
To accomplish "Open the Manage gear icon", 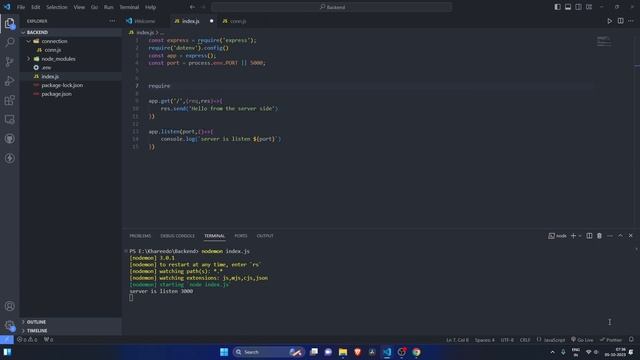I will (10, 325).
